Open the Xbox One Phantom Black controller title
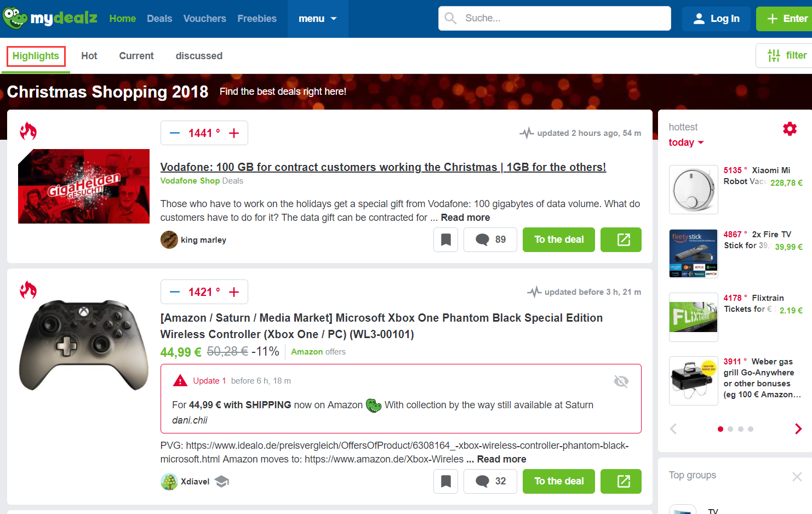 point(381,326)
